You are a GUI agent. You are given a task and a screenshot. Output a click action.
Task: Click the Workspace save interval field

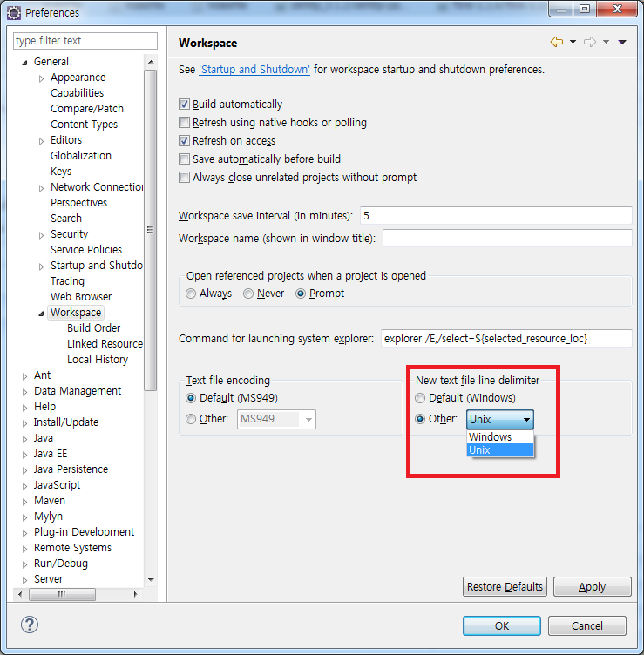tap(496, 215)
